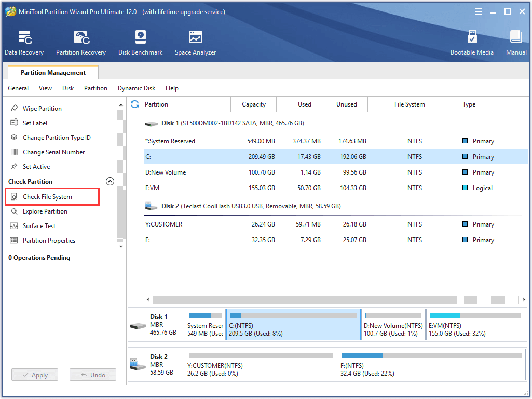The height and width of the screenshot is (399, 532).
Task: Click the Apply button
Action: [x=34, y=375]
